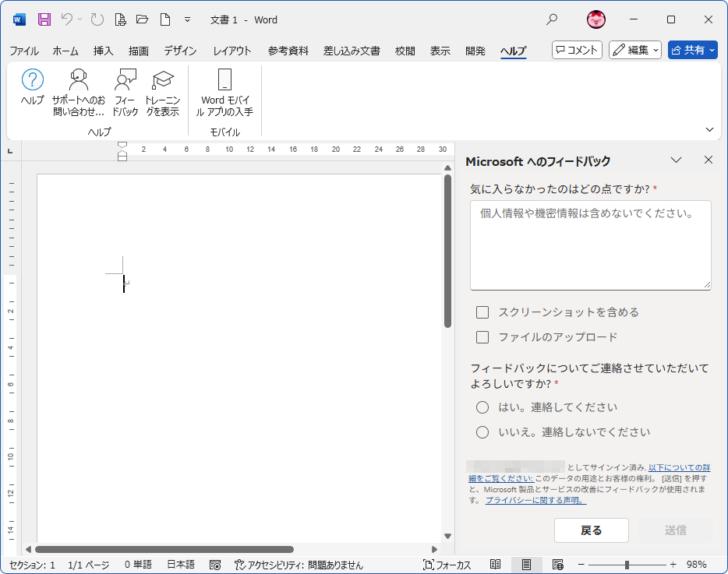
Task: Click トレーニングを表示 ribbon icon
Action: coord(162,92)
